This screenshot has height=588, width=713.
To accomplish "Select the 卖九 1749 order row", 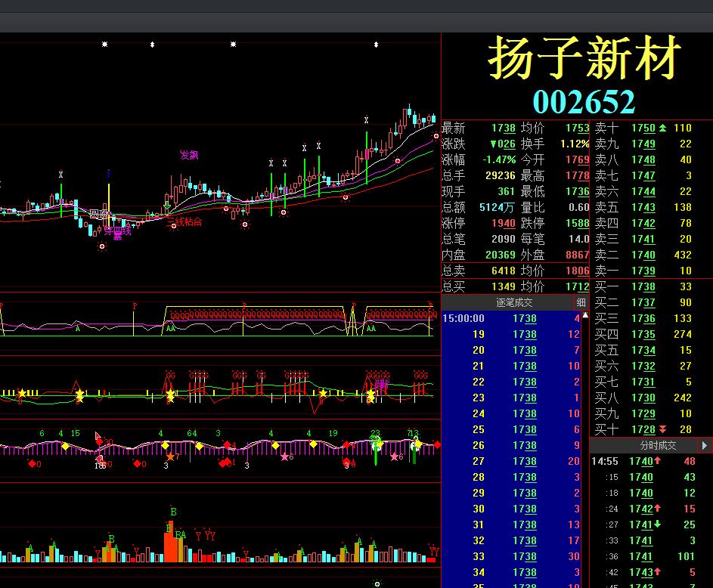I will point(651,144).
